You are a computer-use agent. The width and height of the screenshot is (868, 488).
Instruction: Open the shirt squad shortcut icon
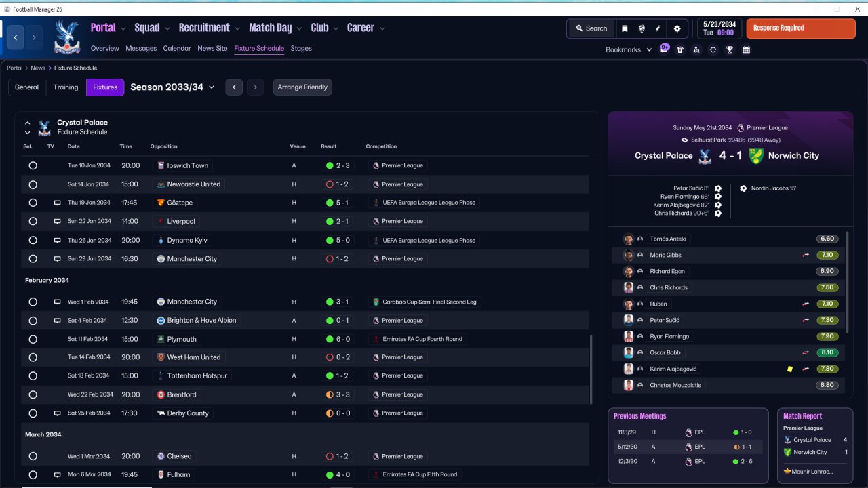680,49
